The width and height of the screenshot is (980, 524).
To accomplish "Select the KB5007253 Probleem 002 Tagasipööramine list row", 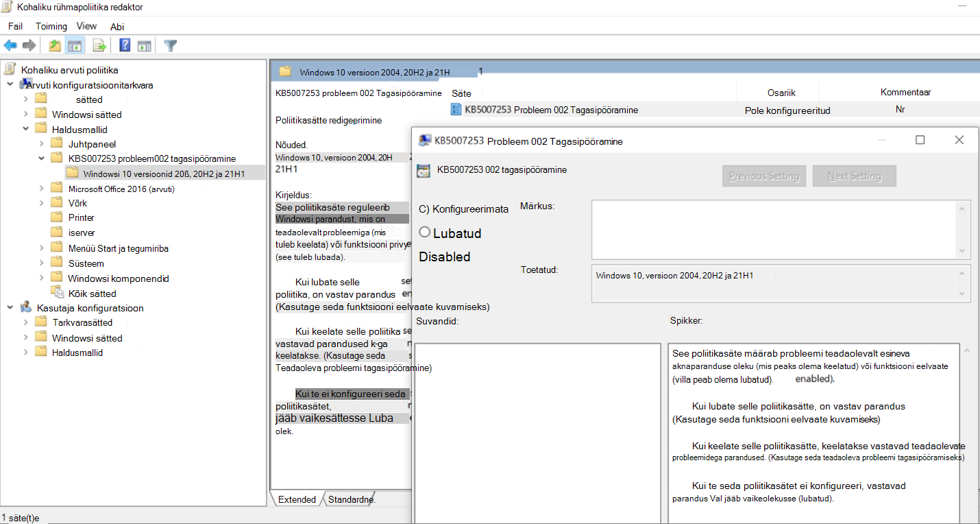I will (x=713, y=110).
